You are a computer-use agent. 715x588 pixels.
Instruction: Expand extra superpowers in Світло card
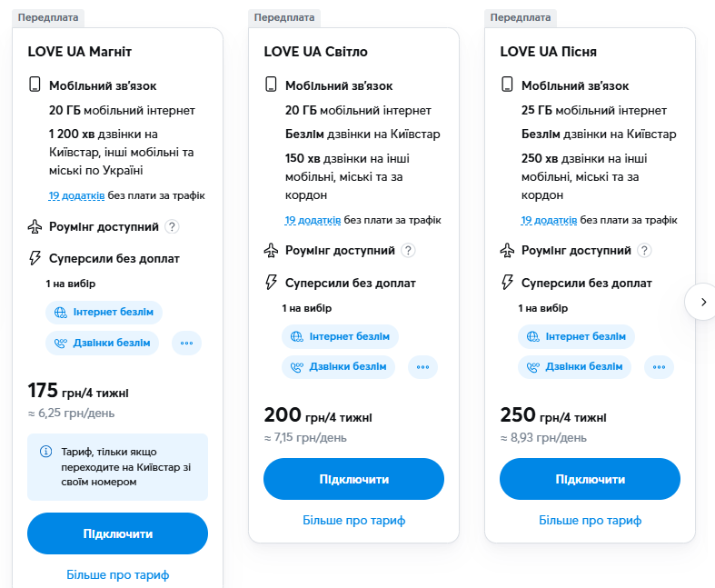point(422,366)
